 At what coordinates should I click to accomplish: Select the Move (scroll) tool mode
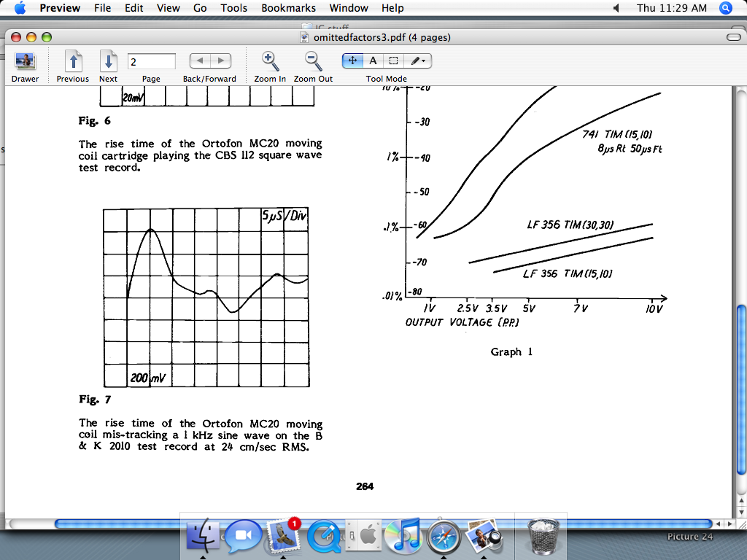[352, 61]
